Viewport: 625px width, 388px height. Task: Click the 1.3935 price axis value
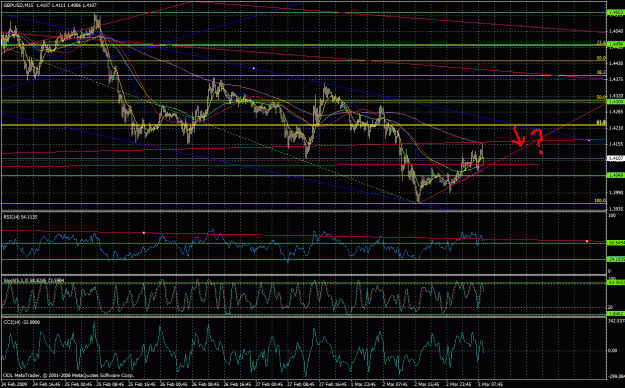pos(616,209)
